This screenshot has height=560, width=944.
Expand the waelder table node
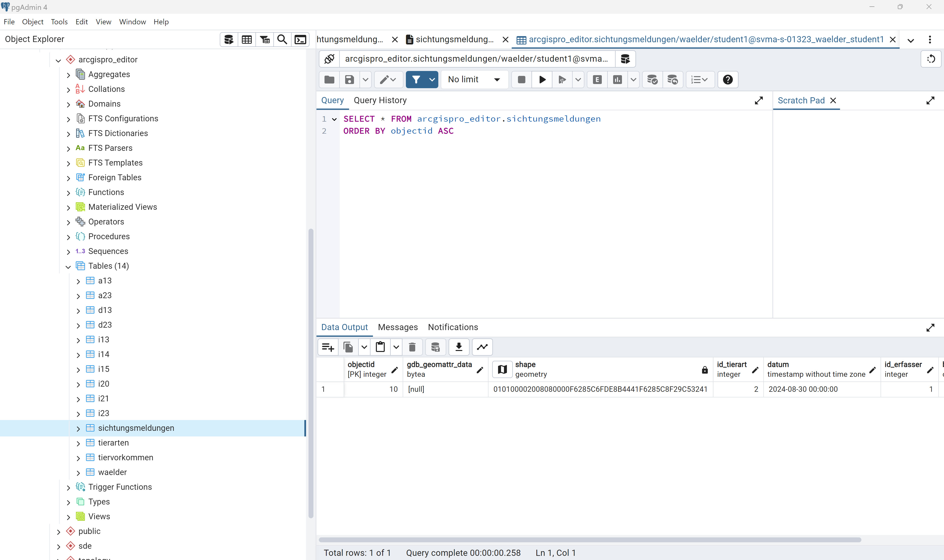click(x=78, y=473)
